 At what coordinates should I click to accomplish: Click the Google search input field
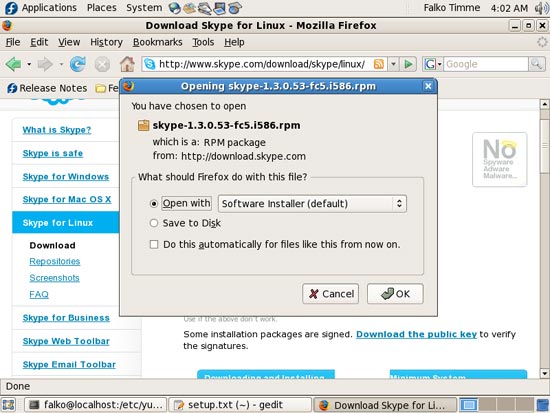[485, 64]
